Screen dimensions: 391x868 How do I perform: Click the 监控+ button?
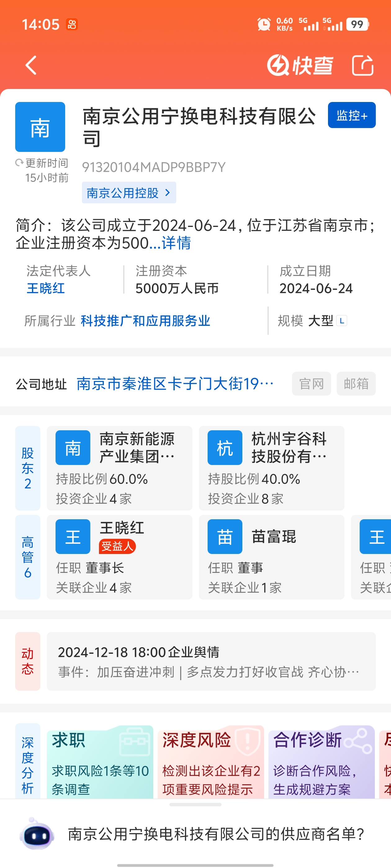pyautogui.click(x=352, y=115)
